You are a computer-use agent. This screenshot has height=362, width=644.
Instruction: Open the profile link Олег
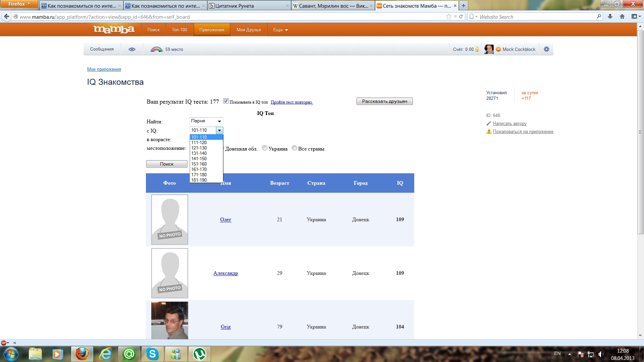pos(225,220)
